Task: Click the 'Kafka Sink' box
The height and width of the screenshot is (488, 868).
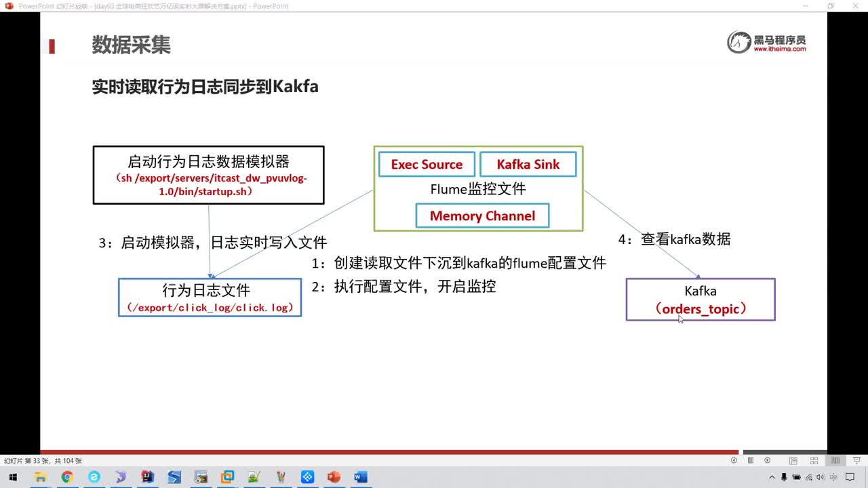Action: coord(528,164)
